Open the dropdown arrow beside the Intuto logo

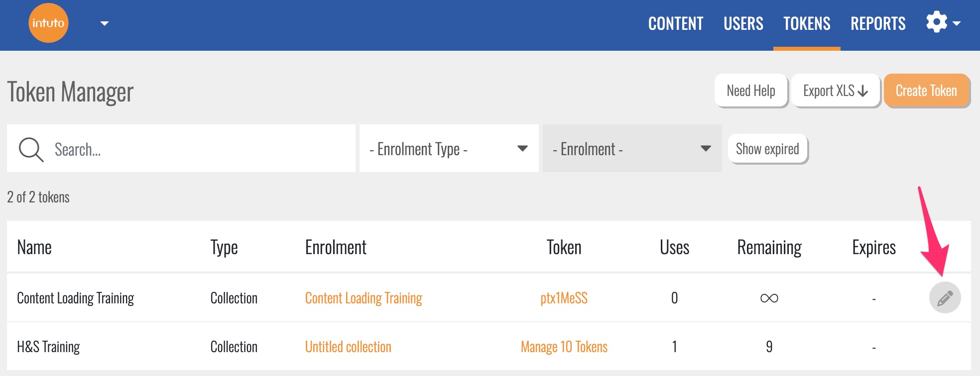tap(104, 23)
